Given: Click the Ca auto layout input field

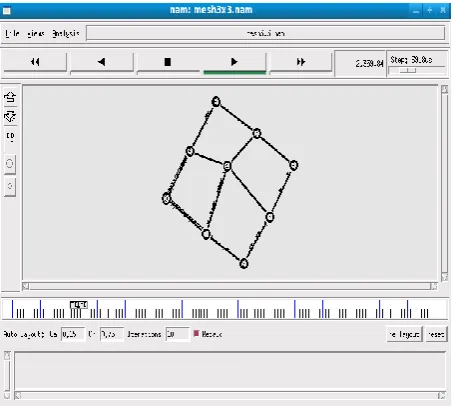Looking at the screenshot, I should (73, 334).
